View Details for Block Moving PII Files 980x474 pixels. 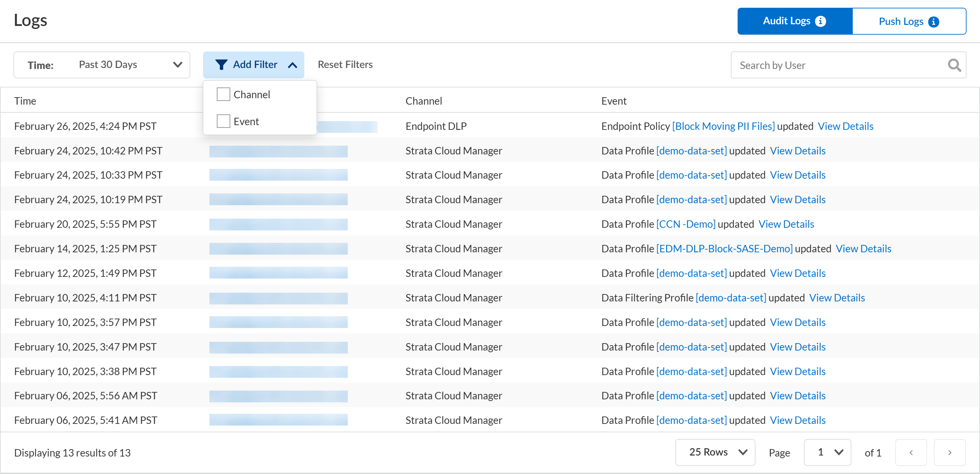845,126
